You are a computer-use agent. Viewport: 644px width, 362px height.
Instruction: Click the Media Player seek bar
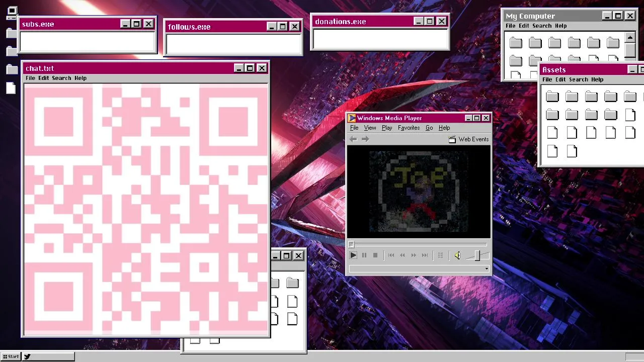[x=419, y=244]
